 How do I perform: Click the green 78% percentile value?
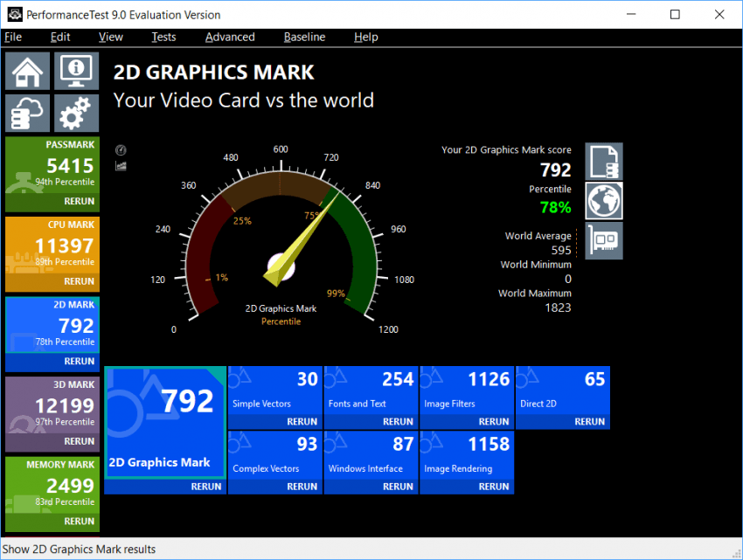point(555,208)
